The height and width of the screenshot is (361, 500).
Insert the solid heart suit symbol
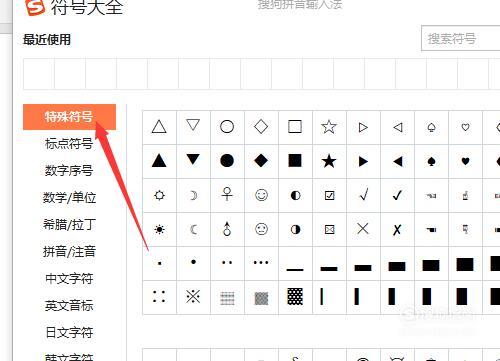pyautogui.click(x=466, y=161)
